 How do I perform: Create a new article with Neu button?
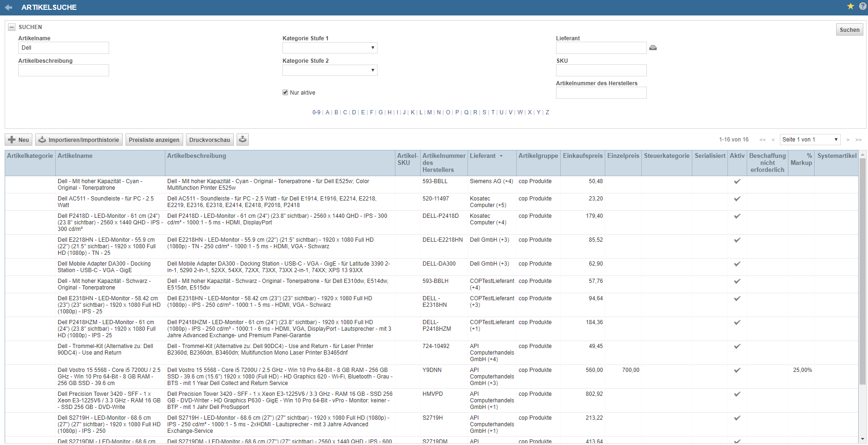coord(19,140)
